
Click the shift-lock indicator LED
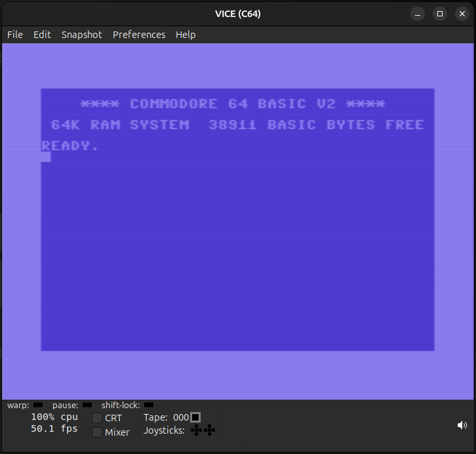click(149, 406)
